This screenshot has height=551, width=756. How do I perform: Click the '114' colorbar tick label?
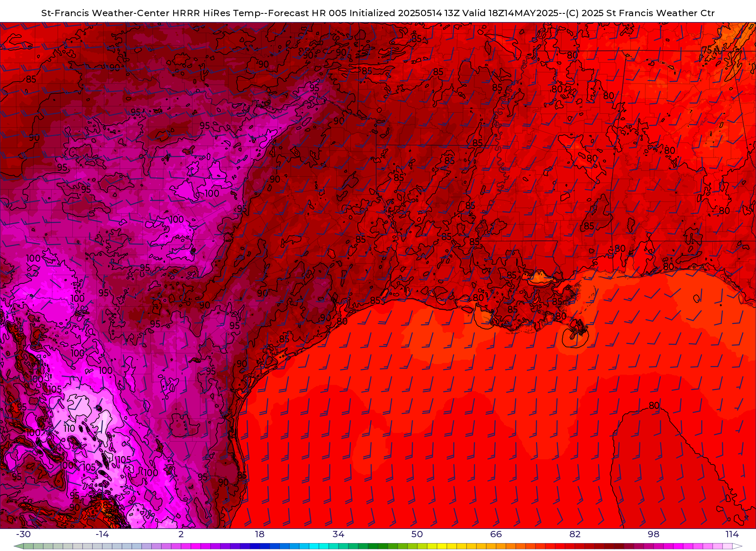[732, 534]
